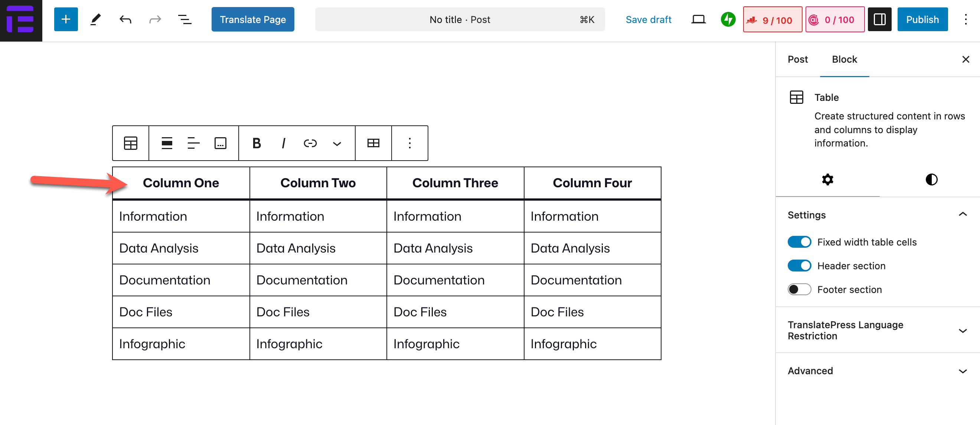This screenshot has width=980, height=425.
Task: Add a caption using the toolbar icon
Action: tap(220, 143)
